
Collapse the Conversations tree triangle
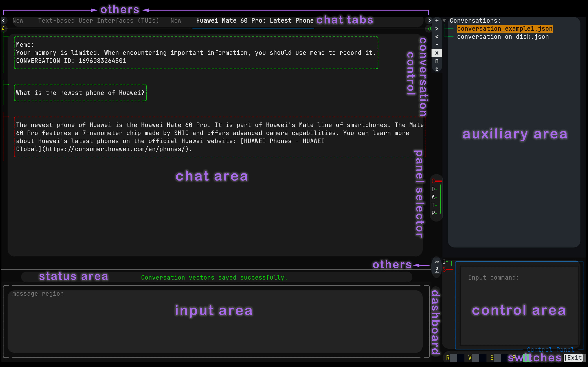444,21
